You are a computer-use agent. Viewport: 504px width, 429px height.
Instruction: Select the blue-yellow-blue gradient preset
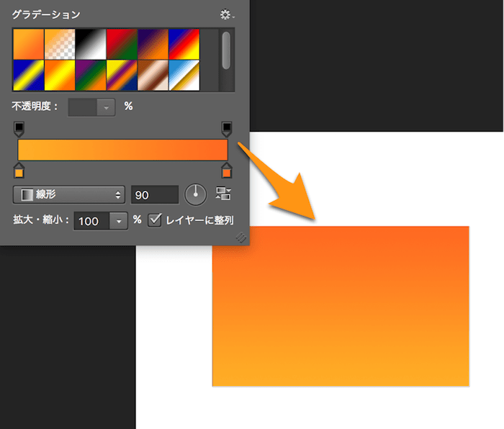[x=29, y=75]
